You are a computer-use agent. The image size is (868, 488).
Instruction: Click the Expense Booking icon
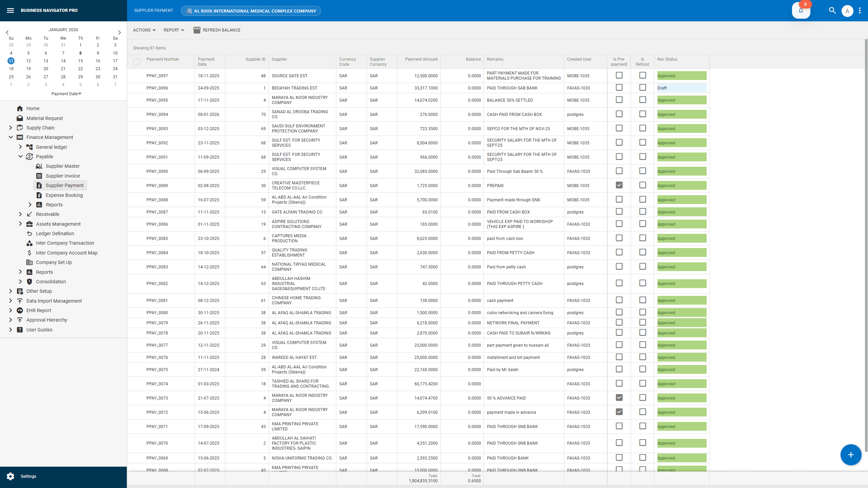click(39, 195)
